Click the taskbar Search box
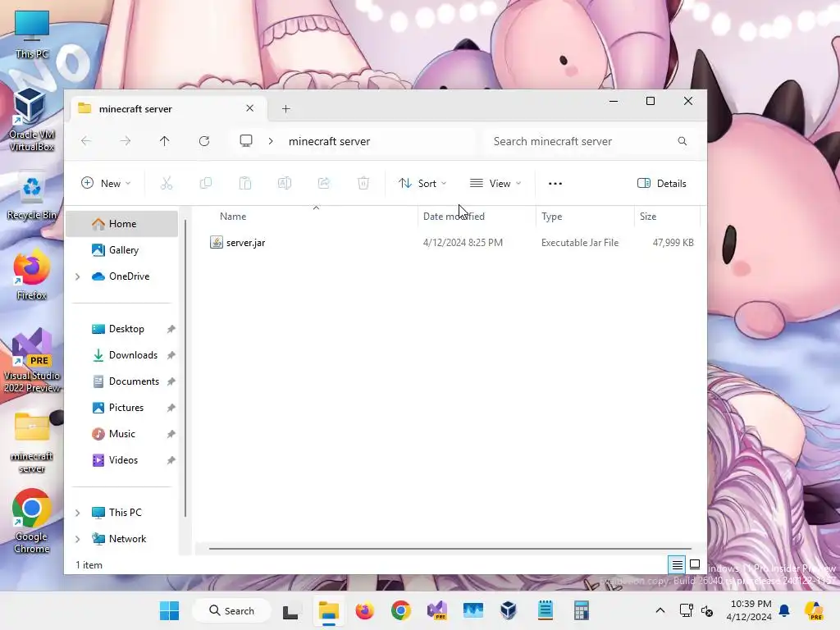This screenshot has height=630, width=840. 231,610
